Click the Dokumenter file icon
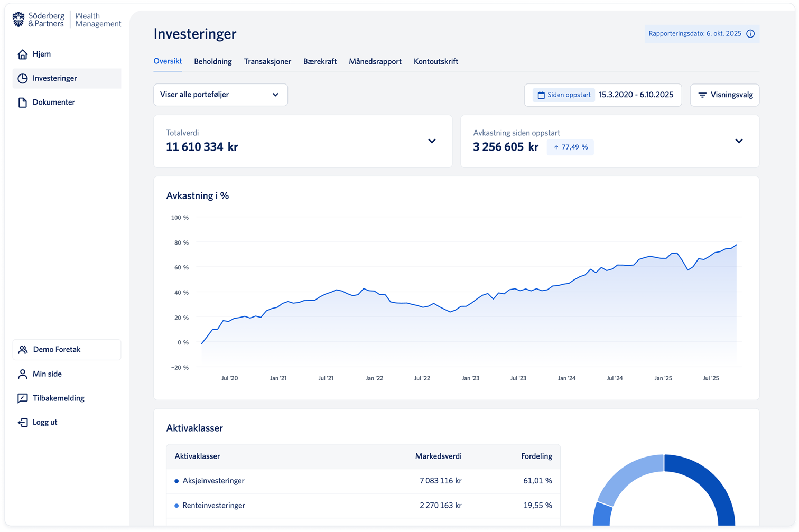The width and height of the screenshot is (799, 532). 22,102
